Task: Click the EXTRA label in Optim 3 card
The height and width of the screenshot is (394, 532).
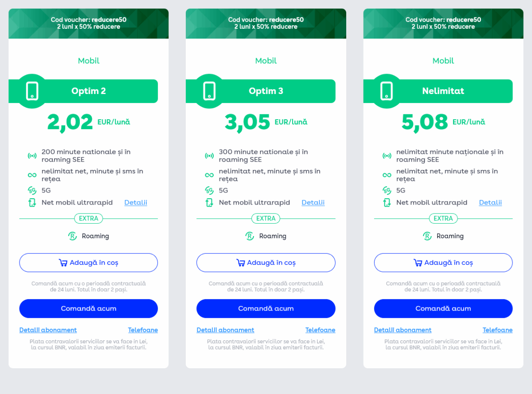Action: point(266,218)
